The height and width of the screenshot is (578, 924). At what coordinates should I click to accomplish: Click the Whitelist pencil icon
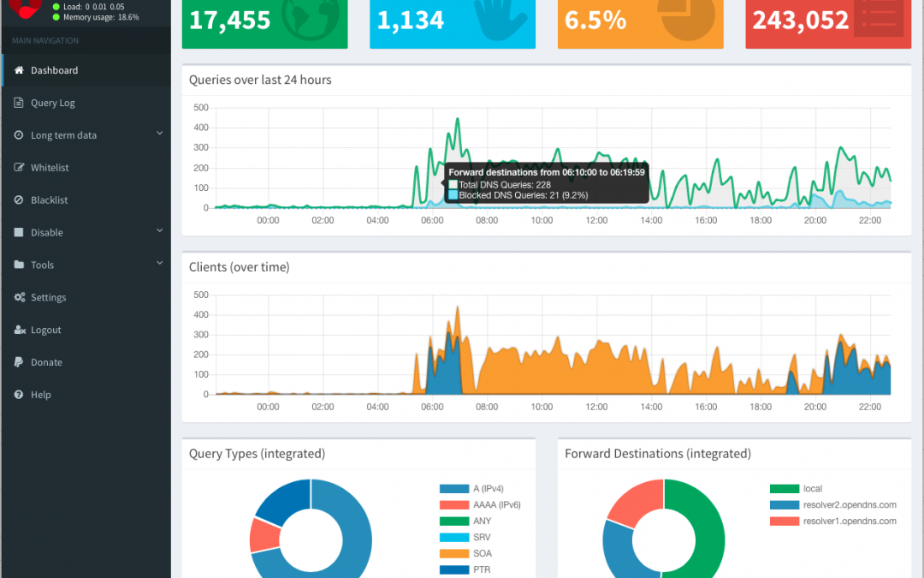pyautogui.click(x=19, y=168)
